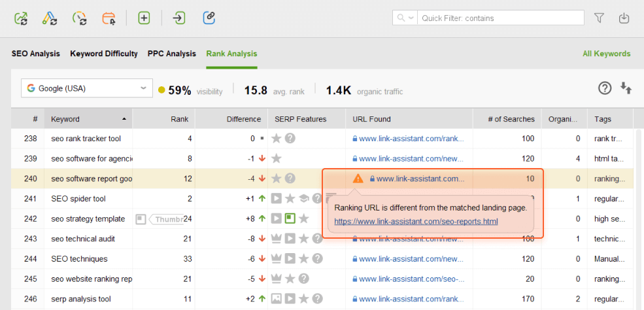Image resolution: width=644 pixels, height=310 pixels.
Task: Click the scheduled tasks calendar icon
Action: 109,18
